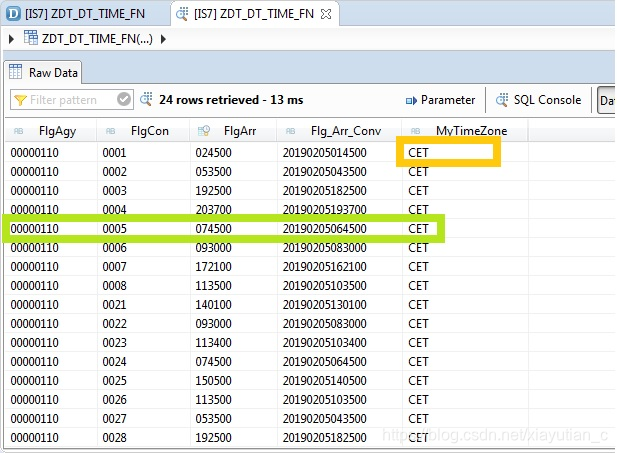
Task: Expand the left breadcrumb arrow
Action: (x=11, y=39)
